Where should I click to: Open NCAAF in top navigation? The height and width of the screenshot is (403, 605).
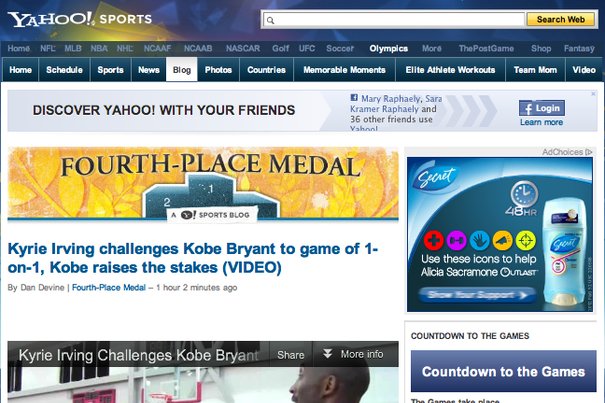(x=157, y=49)
